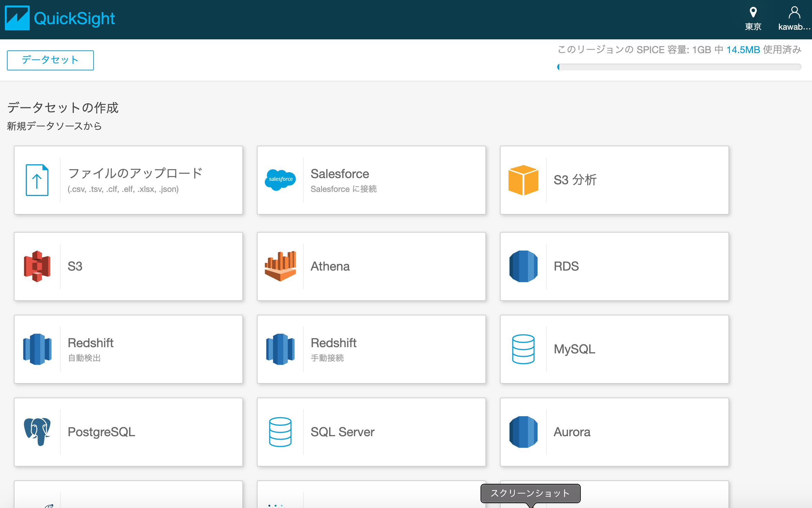Click the SPICE capacity progress bar
Viewport: 812px width, 508px height.
(679, 67)
